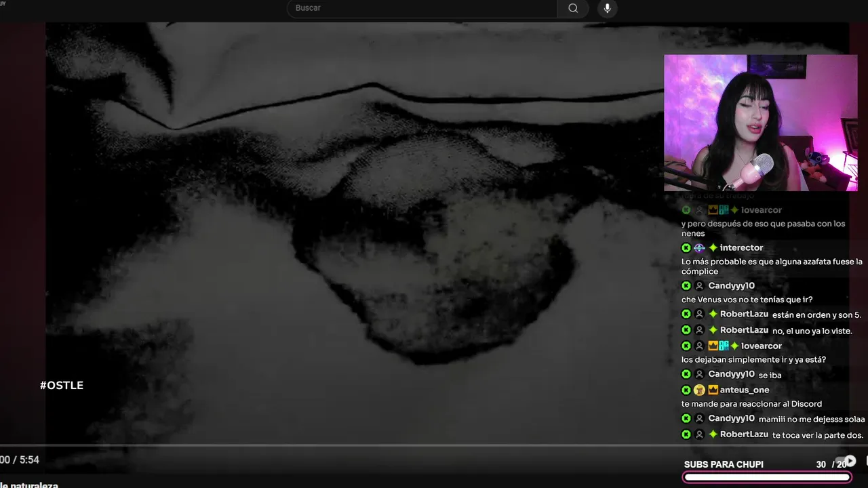Image resolution: width=868 pixels, height=488 pixels.
Task: Click Candyyy10 next to 'mamiii no me dejesss'
Action: (x=732, y=418)
